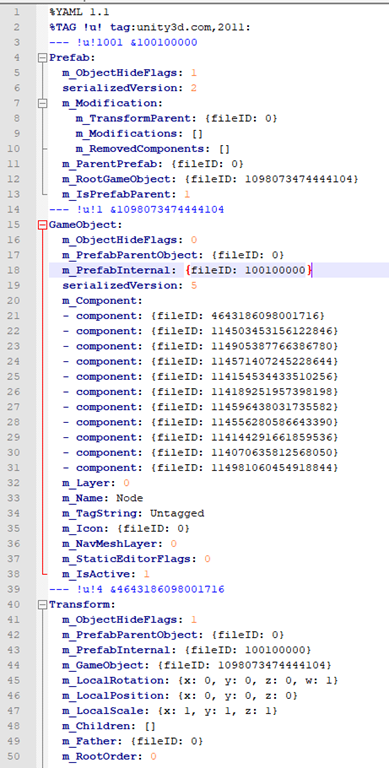Click the %TAG unity3d.com line

150,27
